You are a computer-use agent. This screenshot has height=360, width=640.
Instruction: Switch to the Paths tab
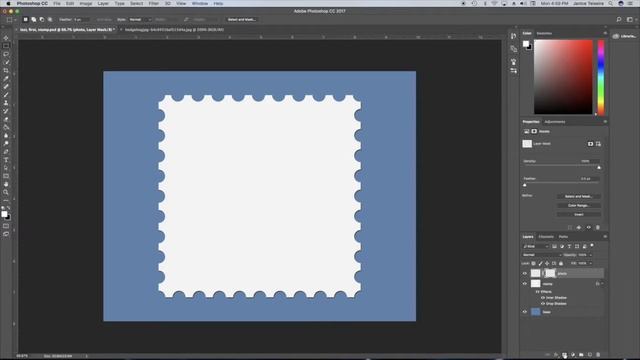[563, 237]
